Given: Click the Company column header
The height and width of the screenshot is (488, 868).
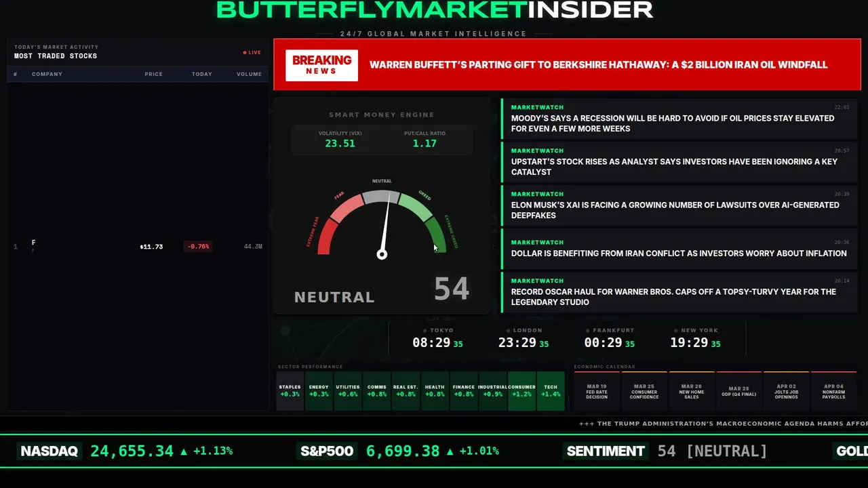Looking at the screenshot, I should point(47,74).
